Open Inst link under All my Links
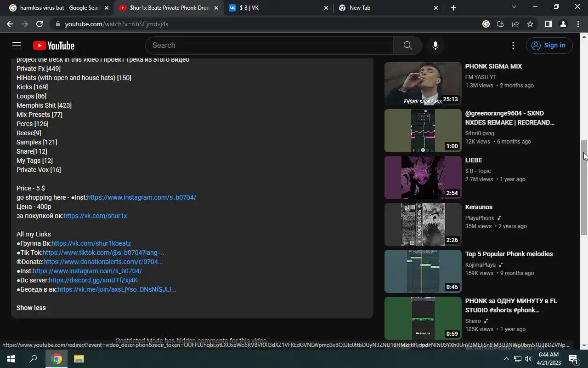 (x=87, y=271)
